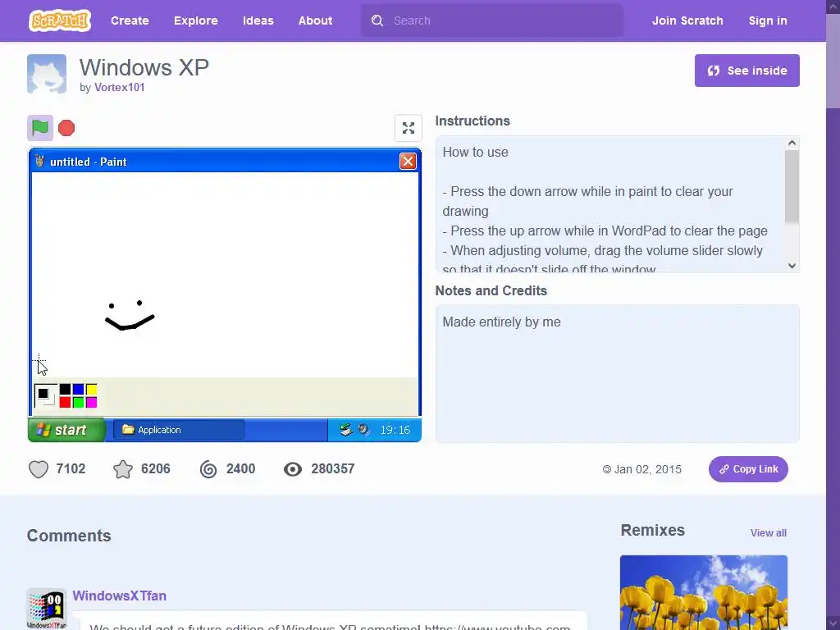Click the See inside button
This screenshot has height=630, width=840.
[746, 71]
